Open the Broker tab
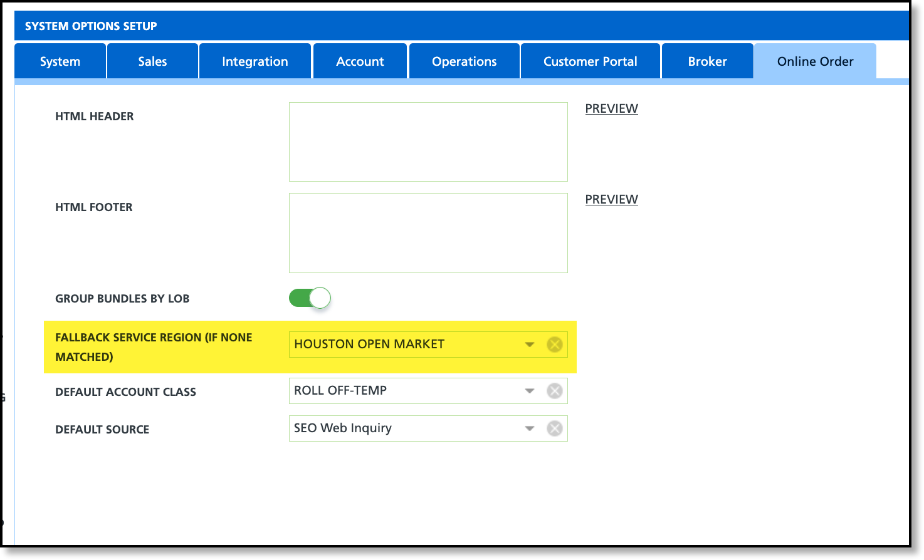 tap(708, 61)
